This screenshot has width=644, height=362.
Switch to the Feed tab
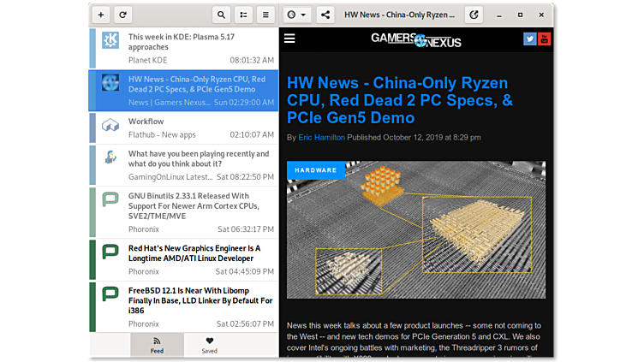pos(157,345)
